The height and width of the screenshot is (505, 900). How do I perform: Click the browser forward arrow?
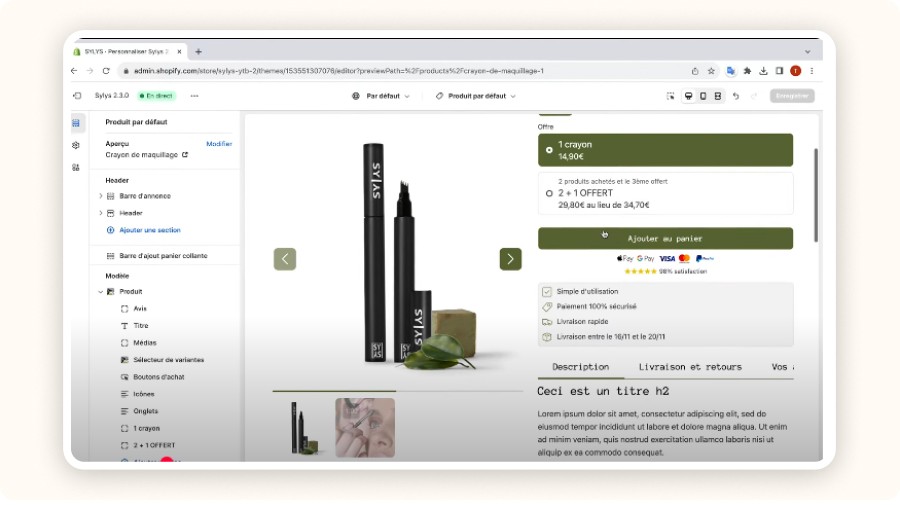(90, 71)
